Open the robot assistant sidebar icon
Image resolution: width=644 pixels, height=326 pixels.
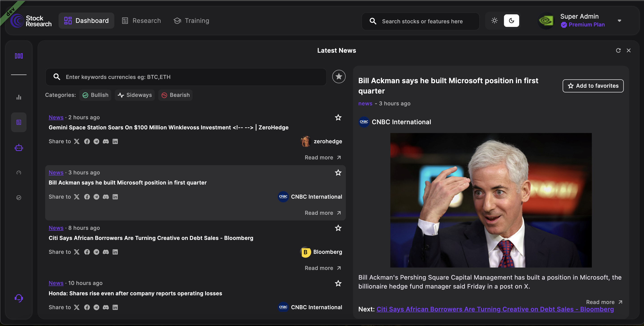[19, 148]
